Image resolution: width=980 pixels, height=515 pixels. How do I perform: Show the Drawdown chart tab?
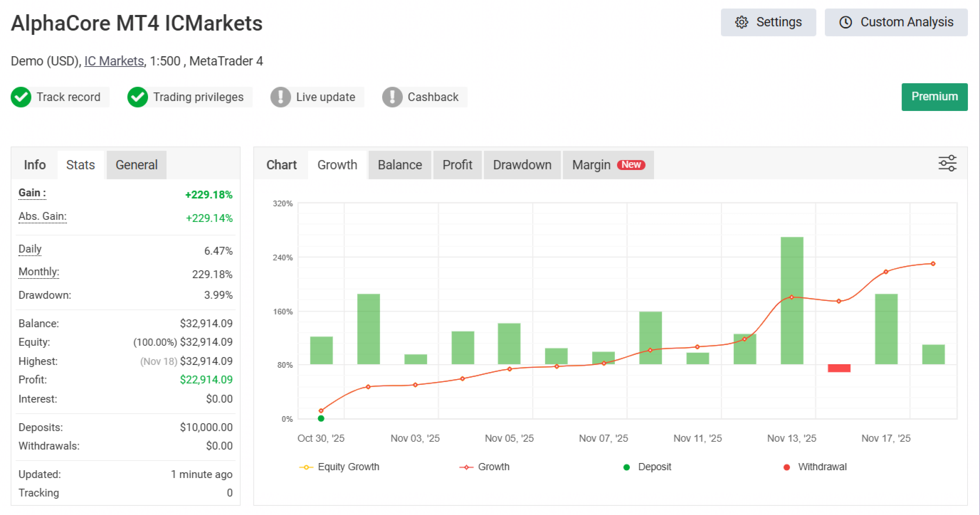tap(522, 165)
